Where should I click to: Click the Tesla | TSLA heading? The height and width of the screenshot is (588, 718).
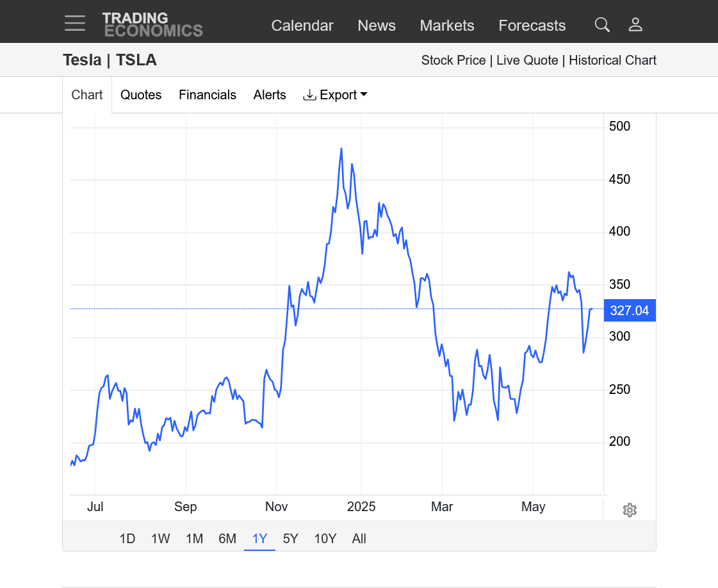pos(110,60)
